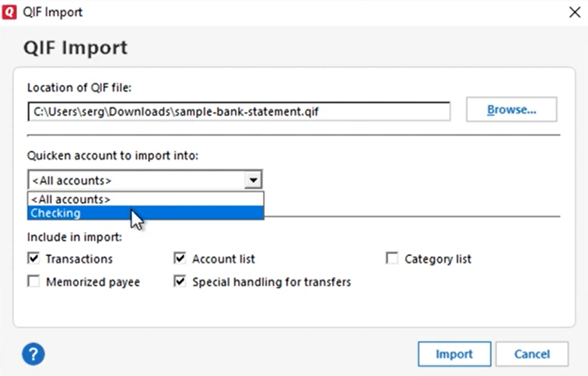Click the QIF file location field

239,112
